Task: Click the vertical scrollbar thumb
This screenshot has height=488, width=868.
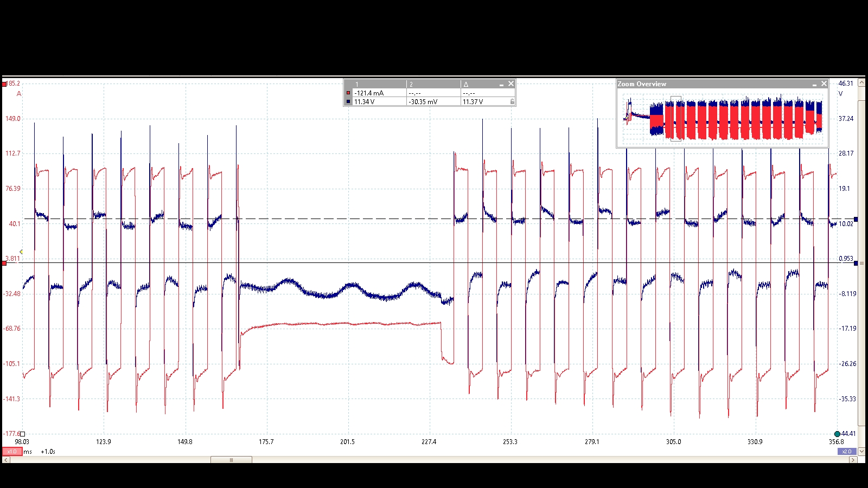Action: point(861,263)
